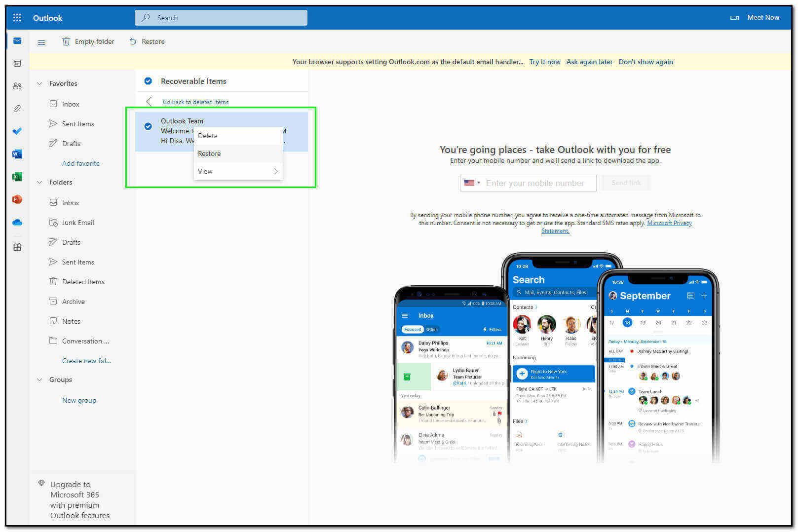Collapse the Groups section

40,380
